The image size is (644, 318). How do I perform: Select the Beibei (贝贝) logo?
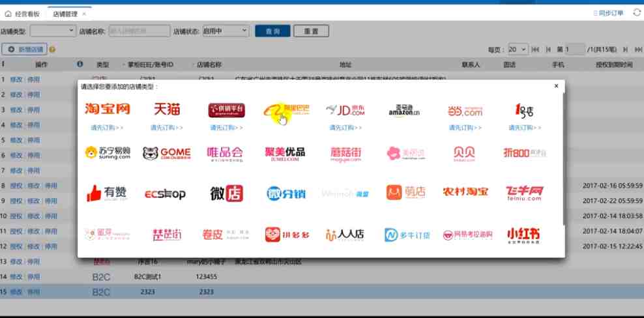pyautogui.click(x=464, y=154)
